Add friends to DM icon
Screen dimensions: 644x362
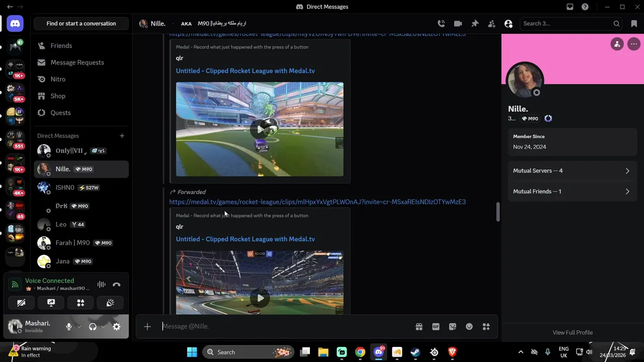coord(492,24)
